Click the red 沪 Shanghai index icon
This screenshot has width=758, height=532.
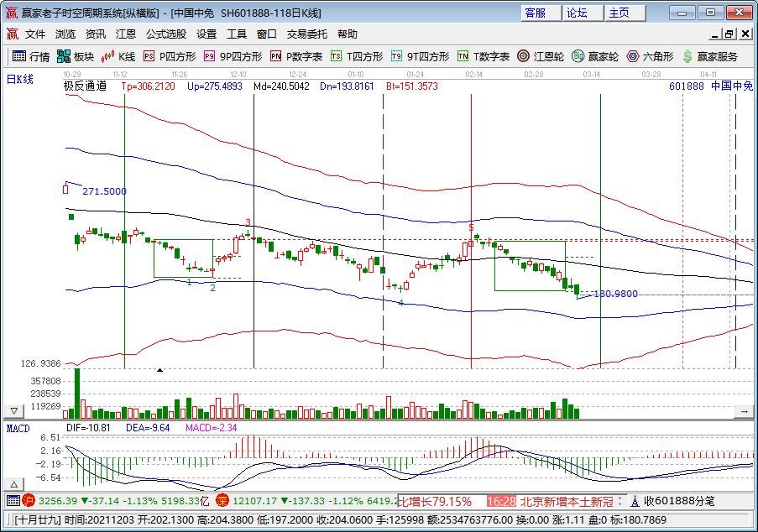pos(29,501)
